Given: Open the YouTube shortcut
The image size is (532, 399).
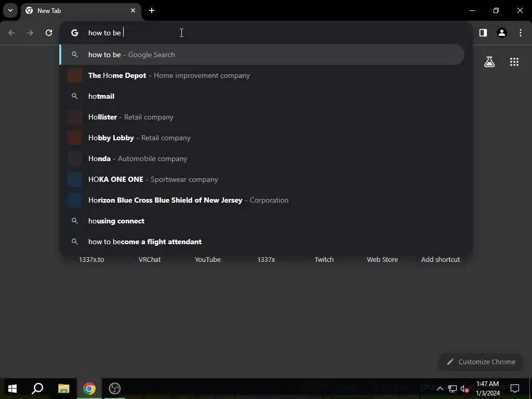Looking at the screenshot, I should point(208,260).
